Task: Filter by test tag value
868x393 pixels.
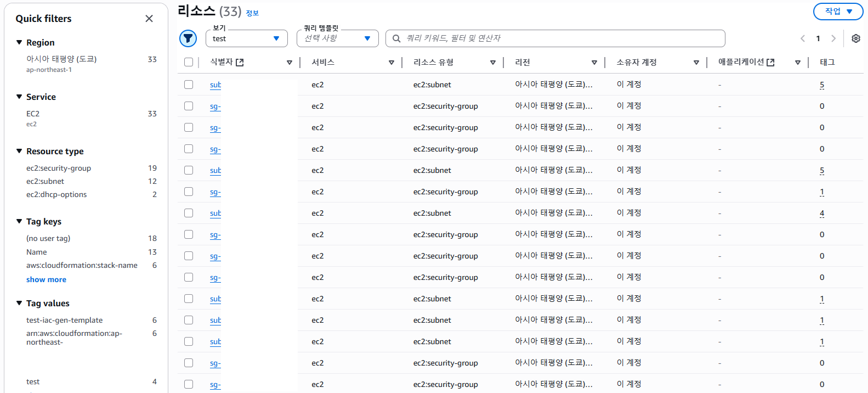Action: (33, 381)
